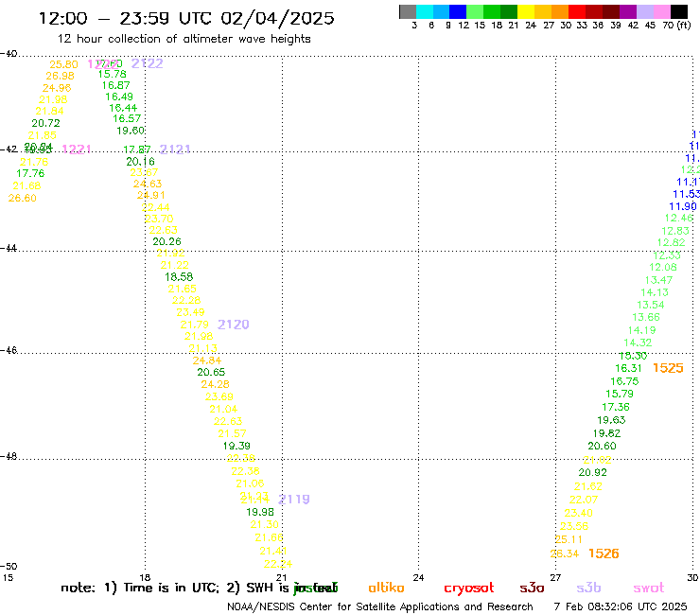The width and height of the screenshot is (700, 615).
Task: Click the 'cryosat' satellite legend label
Action: tap(469, 589)
